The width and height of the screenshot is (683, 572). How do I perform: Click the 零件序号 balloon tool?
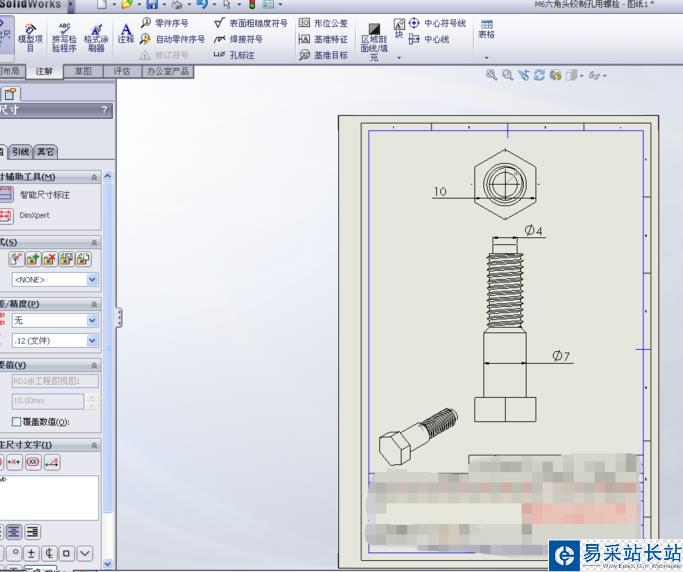tap(165, 23)
